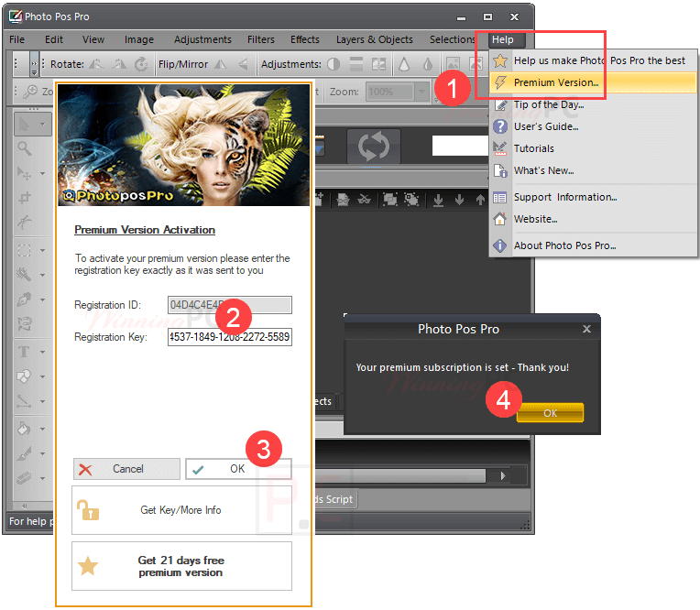
Task: Select the move objects tool
Action: (24, 173)
